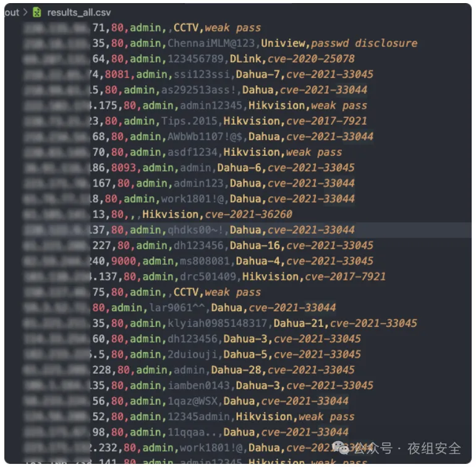Click 'CCTV' in the row starting 75
The width and height of the screenshot is (476, 467).
click(x=186, y=292)
